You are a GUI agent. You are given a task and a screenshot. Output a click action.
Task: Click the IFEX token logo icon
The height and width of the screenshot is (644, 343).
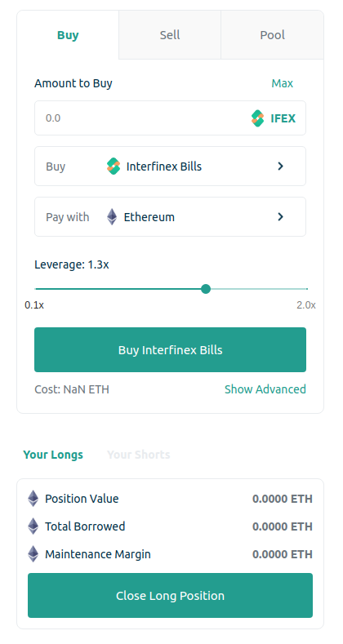pyautogui.click(x=257, y=118)
